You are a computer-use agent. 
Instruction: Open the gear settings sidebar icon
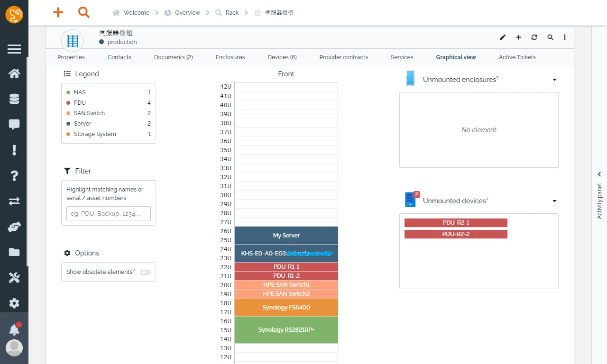[x=14, y=303]
